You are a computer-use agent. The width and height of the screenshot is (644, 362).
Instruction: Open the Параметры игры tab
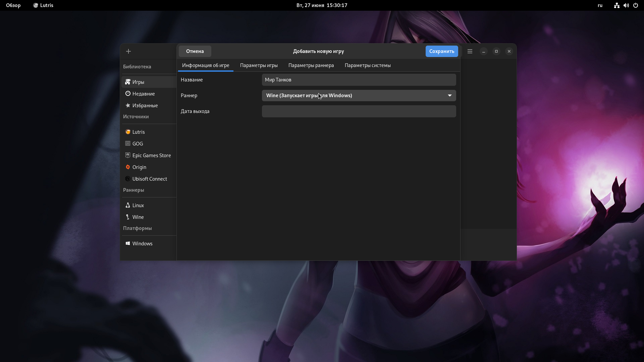click(258, 65)
